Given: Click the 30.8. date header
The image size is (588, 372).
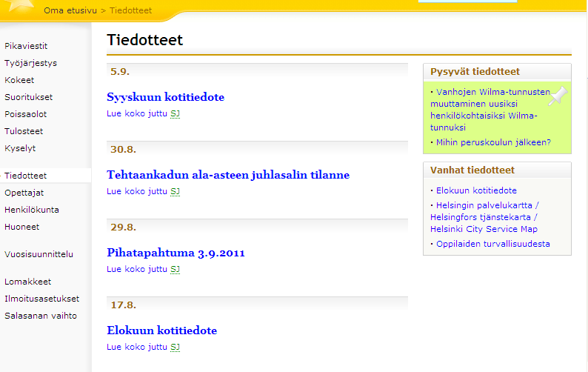Looking at the screenshot, I should point(123,150).
